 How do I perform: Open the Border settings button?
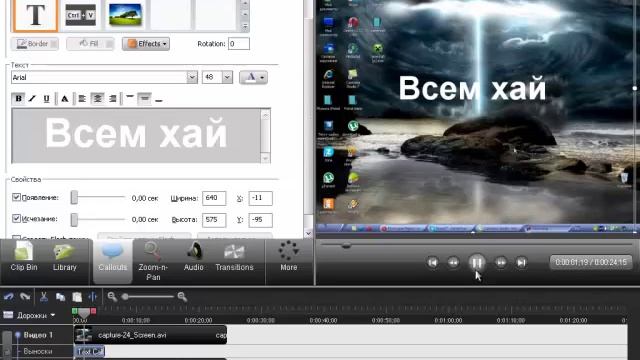tap(34, 44)
